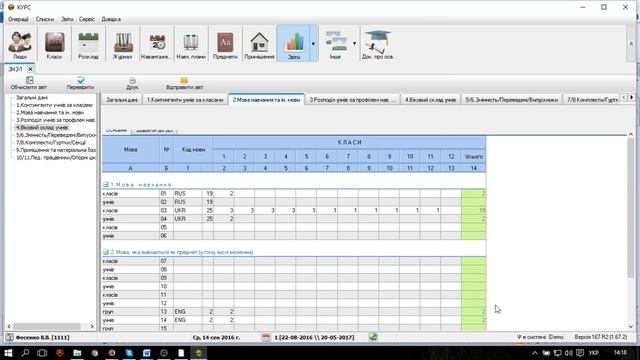Open the Довідка menu

111,19
